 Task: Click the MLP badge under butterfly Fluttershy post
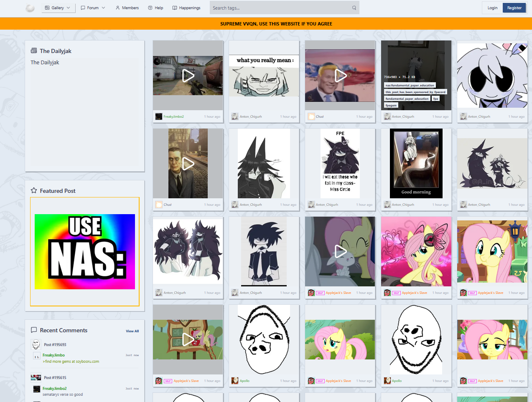(x=397, y=293)
